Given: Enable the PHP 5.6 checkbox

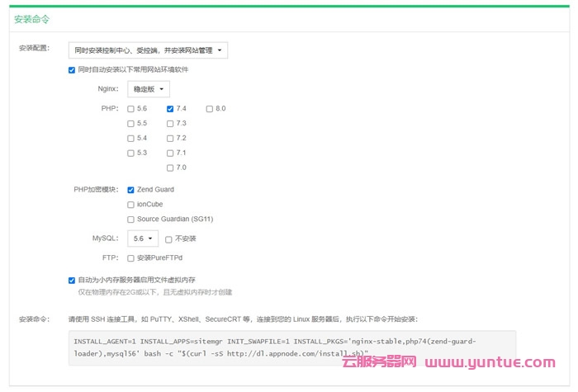Looking at the screenshot, I should (130, 109).
